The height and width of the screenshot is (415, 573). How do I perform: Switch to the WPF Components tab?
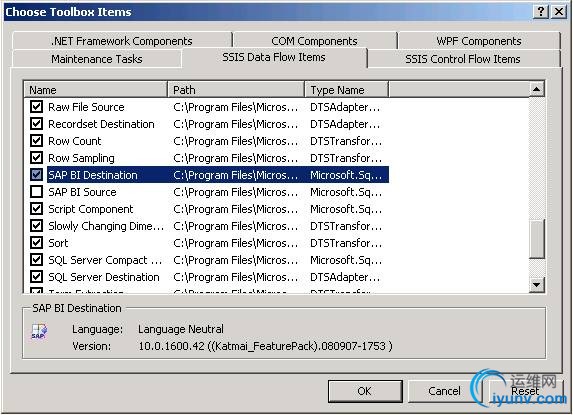tap(479, 41)
